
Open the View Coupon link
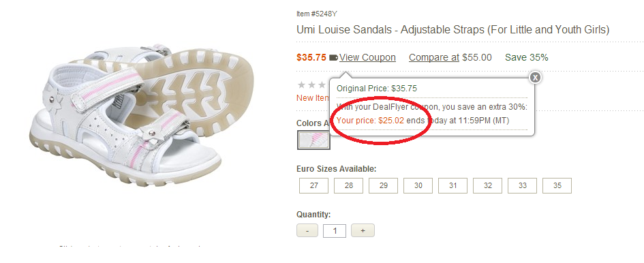[367, 57]
